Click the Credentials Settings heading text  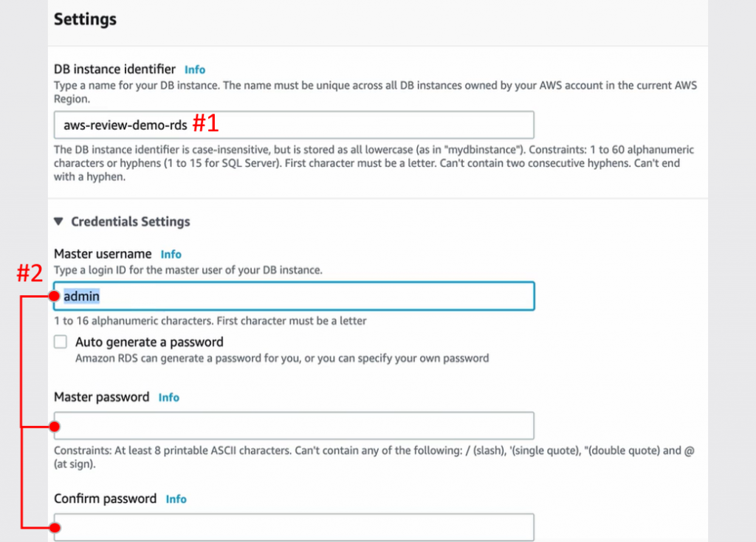point(130,222)
